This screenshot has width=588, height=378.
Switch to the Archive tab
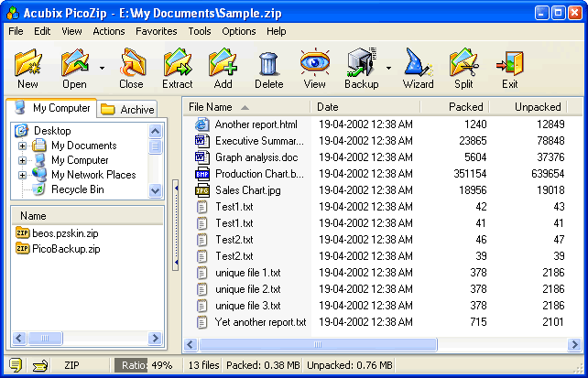[x=128, y=110]
